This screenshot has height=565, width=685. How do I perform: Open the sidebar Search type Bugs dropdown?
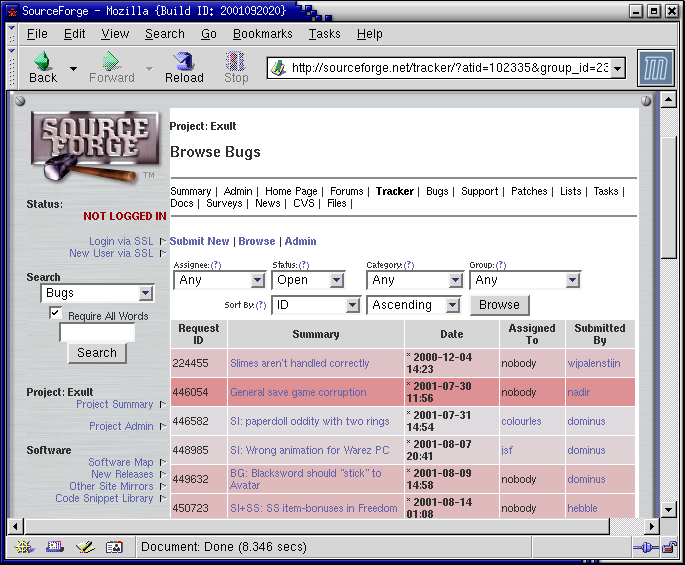pyautogui.click(x=97, y=293)
